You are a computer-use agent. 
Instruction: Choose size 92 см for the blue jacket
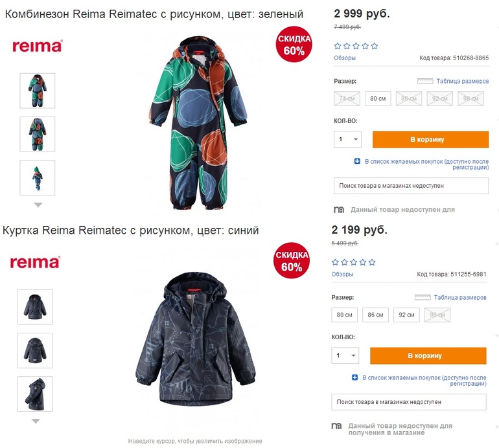coord(406,315)
